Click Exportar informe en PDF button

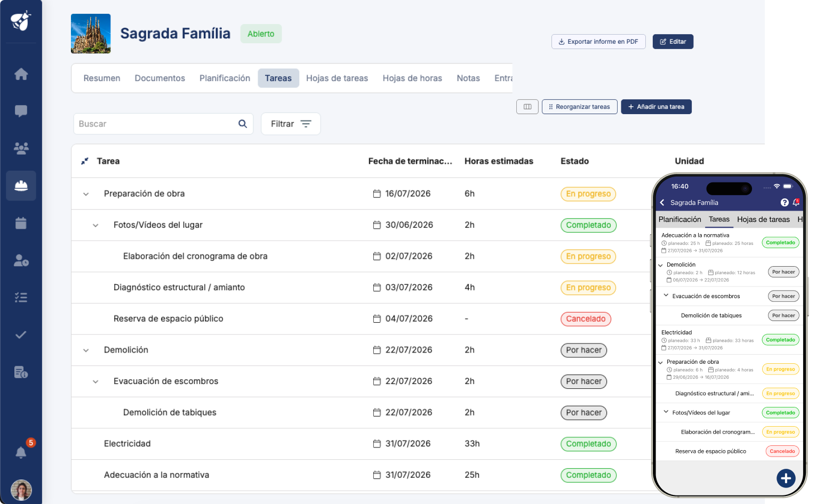click(598, 42)
